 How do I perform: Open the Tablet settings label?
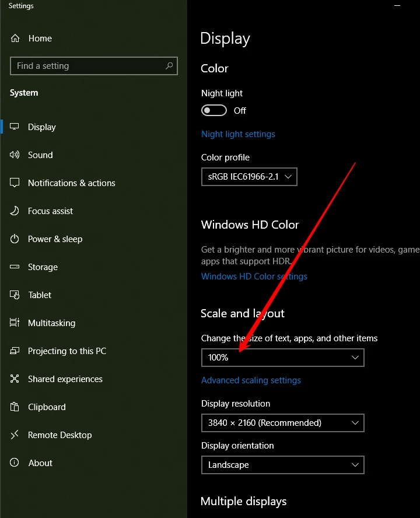click(x=40, y=295)
